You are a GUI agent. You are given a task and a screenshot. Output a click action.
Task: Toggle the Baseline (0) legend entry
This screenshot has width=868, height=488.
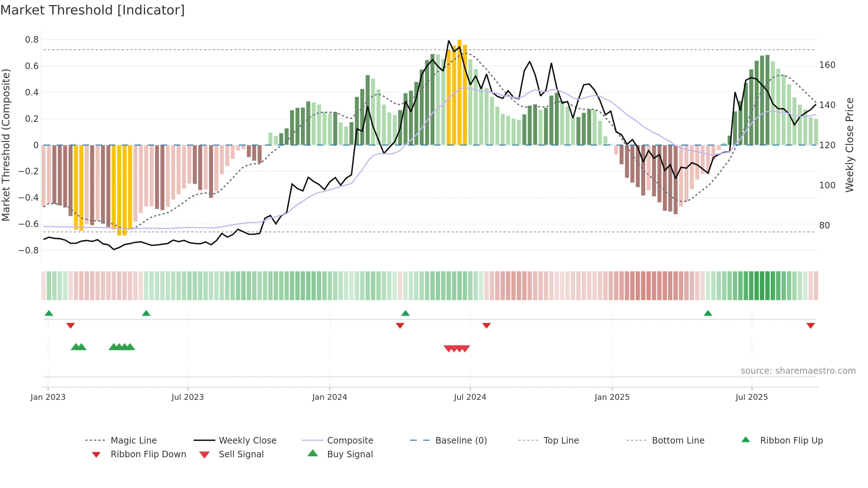[448, 440]
